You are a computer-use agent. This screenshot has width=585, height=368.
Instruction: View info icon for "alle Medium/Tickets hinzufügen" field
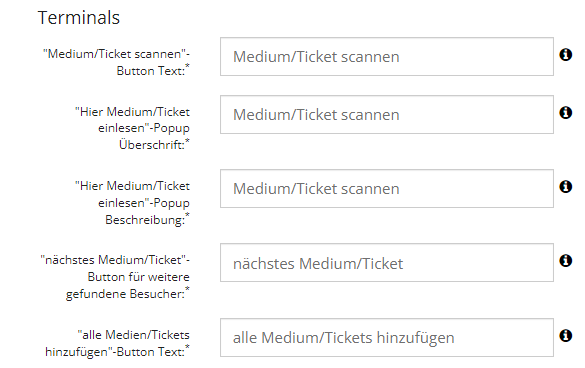[x=566, y=335]
